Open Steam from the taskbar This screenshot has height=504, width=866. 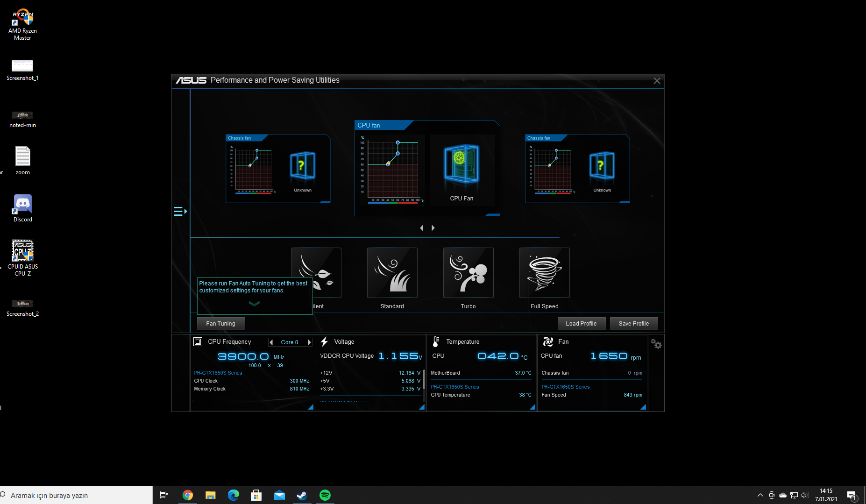(302, 495)
